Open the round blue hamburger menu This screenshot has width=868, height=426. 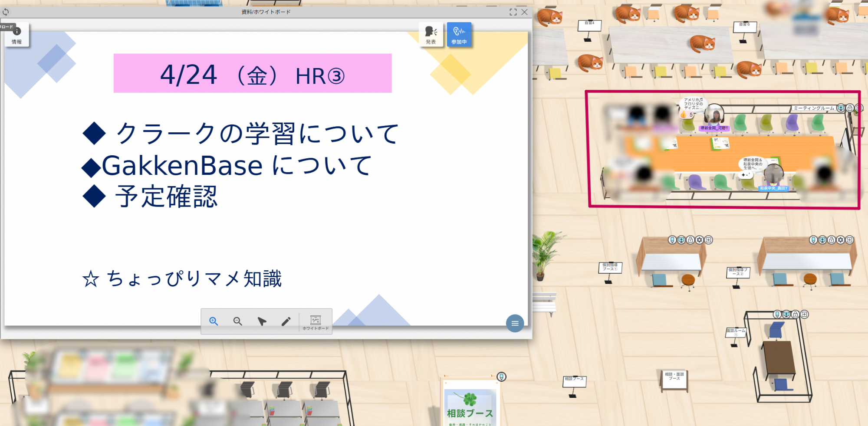tap(515, 323)
